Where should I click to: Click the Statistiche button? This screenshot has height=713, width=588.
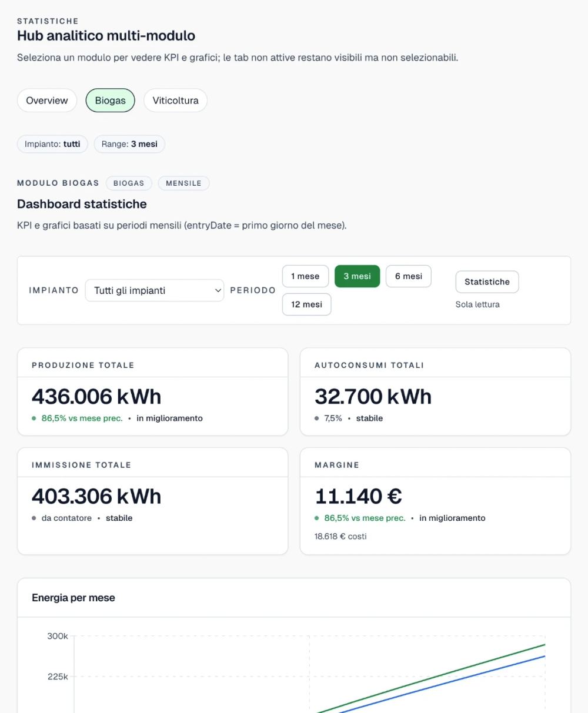pos(487,282)
